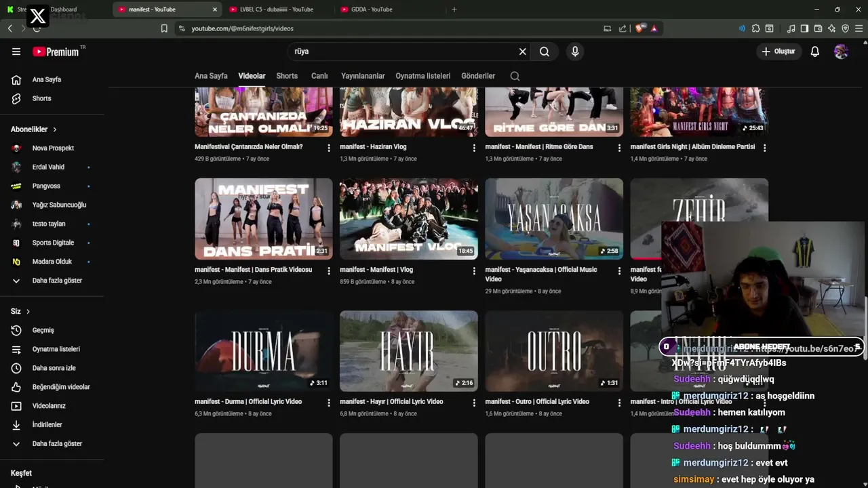This screenshot has width=868, height=488.
Task: Clear the search box with X
Action: pyautogui.click(x=523, y=52)
